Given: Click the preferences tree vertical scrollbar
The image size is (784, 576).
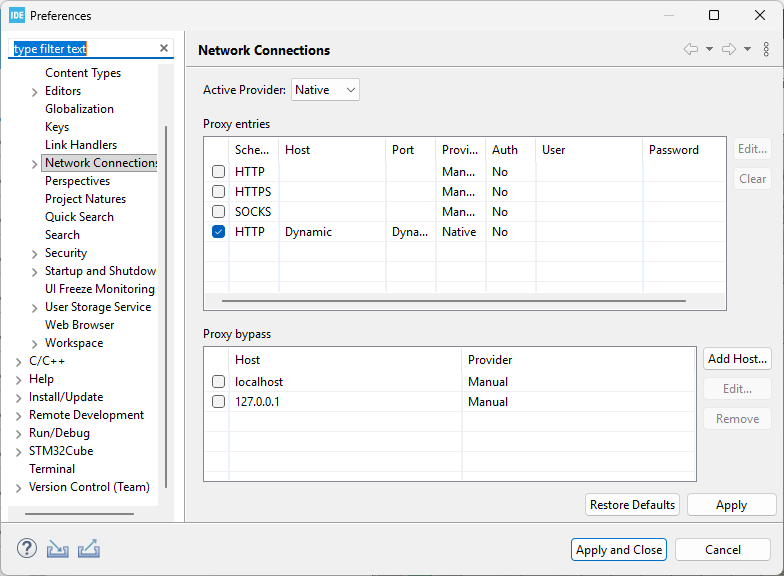Looking at the screenshot, I should coord(166,306).
